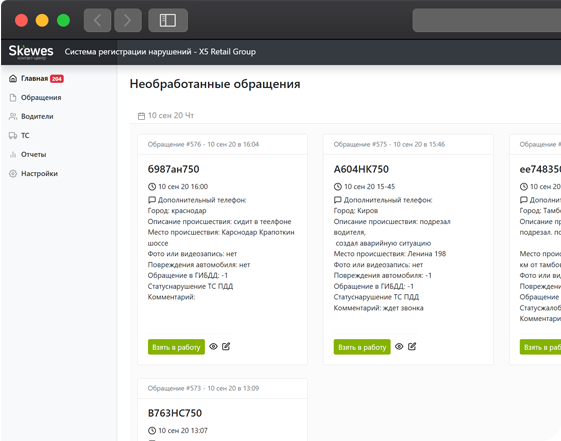Click the people icon beside Водители
The image size is (561, 441).
(13, 117)
